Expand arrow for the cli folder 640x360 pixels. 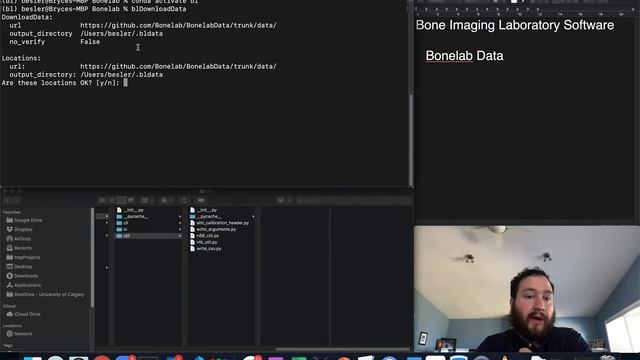[180, 223]
